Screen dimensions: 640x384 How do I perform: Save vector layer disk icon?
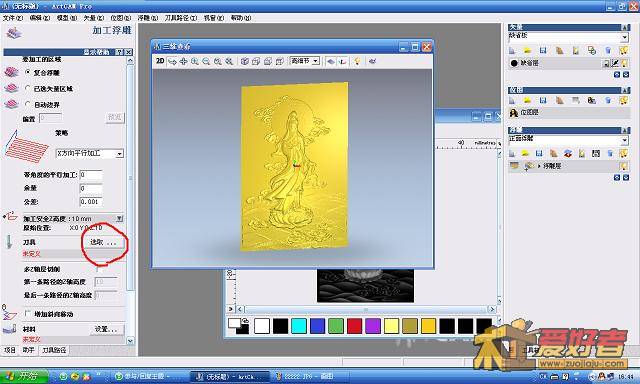click(x=543, y=50)
